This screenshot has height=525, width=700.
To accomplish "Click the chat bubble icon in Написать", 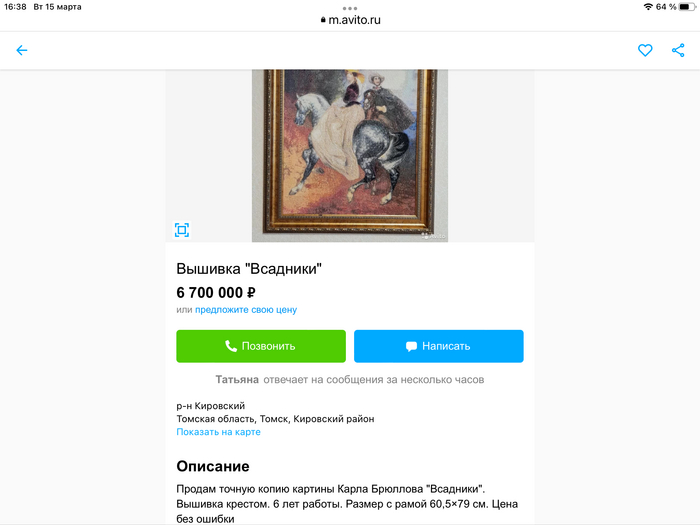I will point(411,346).
